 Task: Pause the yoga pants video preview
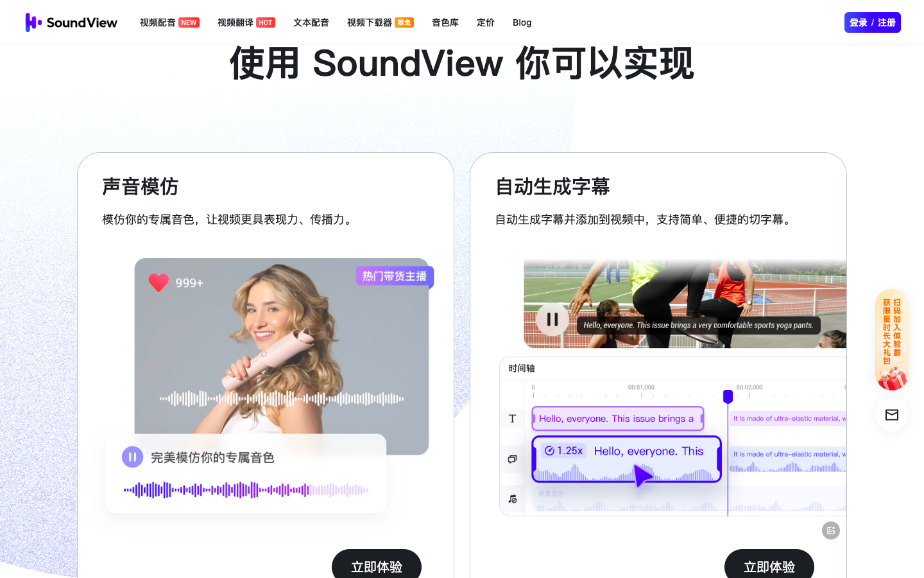pos(552,319)
